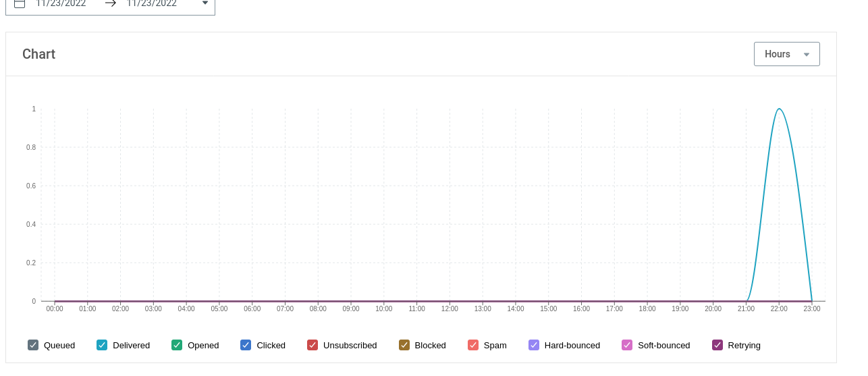This screenshot has height=376, width=868.
Task: Click the caret arrow beside Hours
Action: pyautogui.click(x=806, y=55)
